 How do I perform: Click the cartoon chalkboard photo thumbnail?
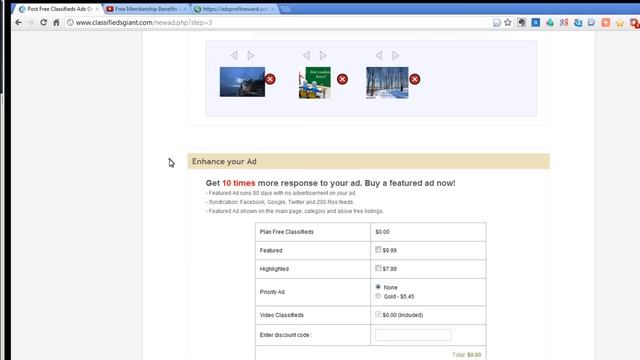pyautogui.click(x=315, y=83)
